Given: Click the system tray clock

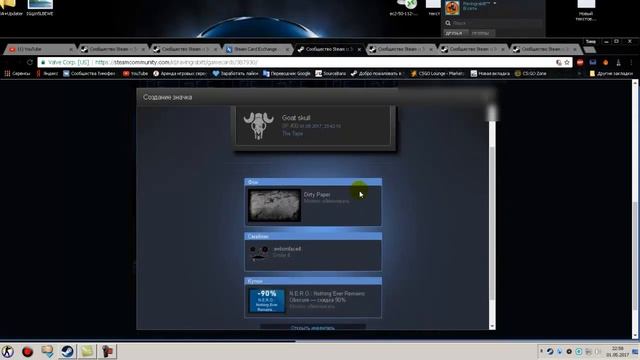Looking at the screenshot, I should tap(617, 351).
